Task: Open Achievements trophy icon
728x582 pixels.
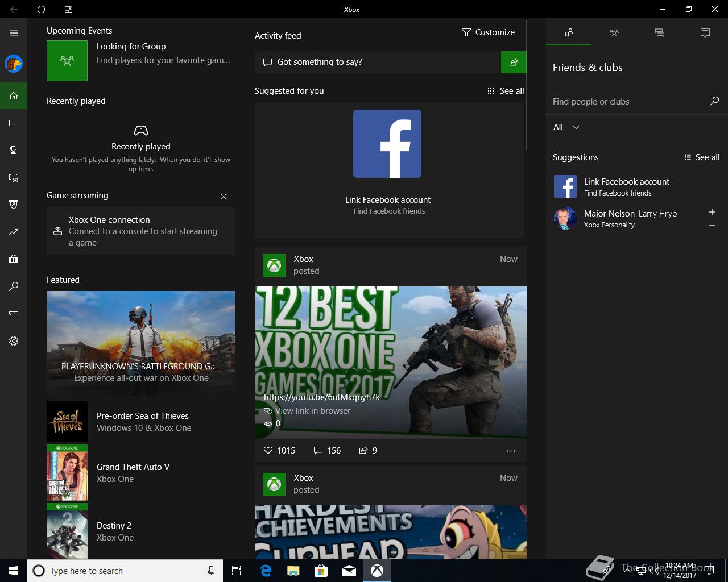Action: (x=14, y=150)
